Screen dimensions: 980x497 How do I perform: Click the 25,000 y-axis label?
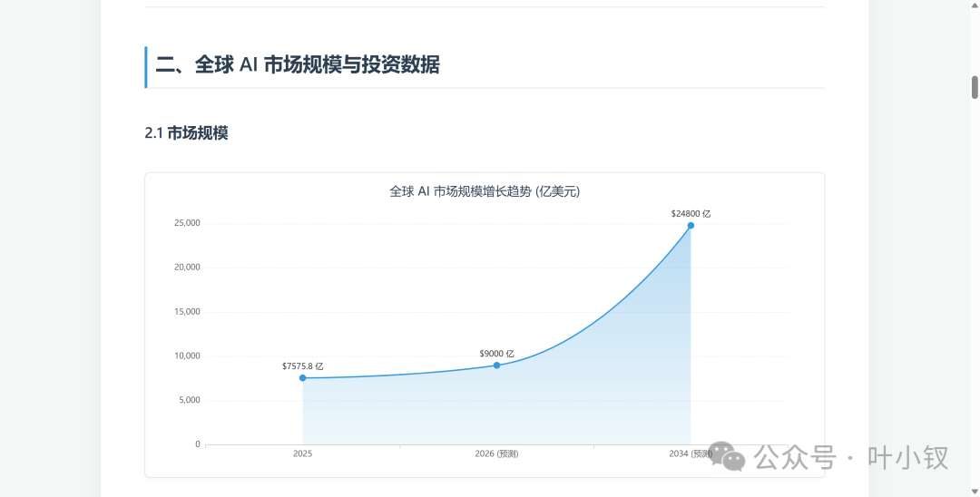coord(187,223)
